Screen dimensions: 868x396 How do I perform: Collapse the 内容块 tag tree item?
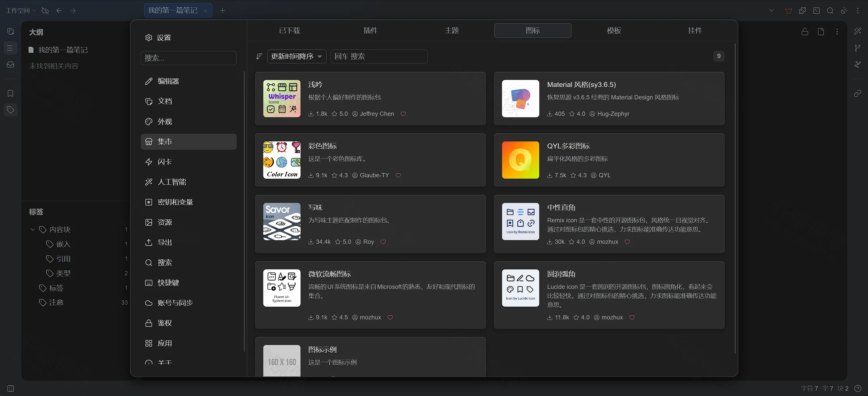coord(33,229)
